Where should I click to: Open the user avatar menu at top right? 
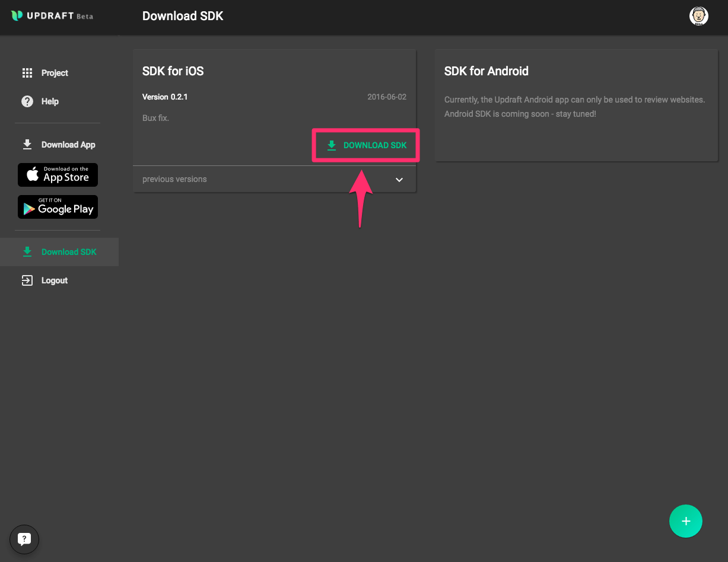click(x=699, y=16)
